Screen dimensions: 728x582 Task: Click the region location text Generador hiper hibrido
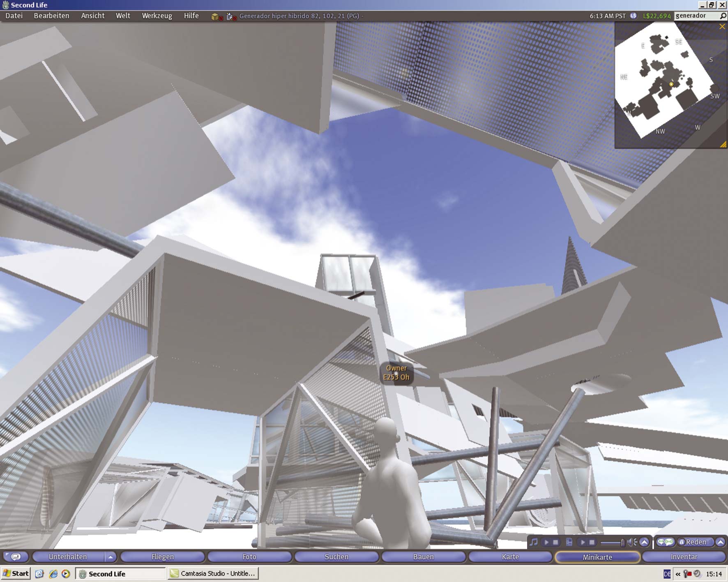click(x=301, y=16)
